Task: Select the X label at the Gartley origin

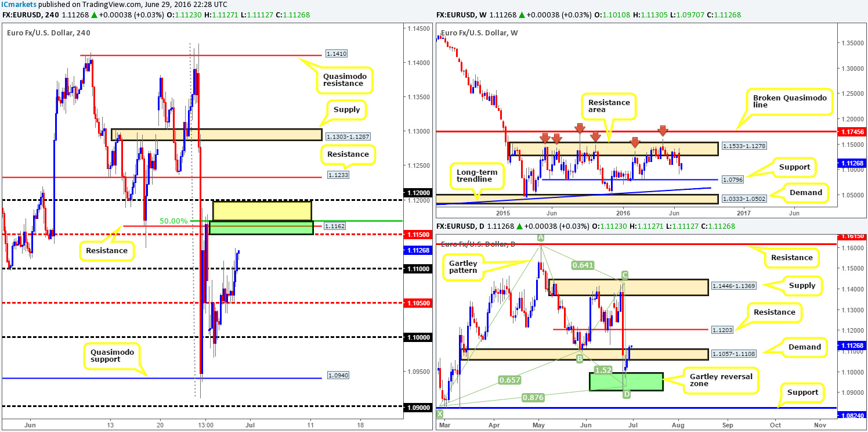Action: 440,413
